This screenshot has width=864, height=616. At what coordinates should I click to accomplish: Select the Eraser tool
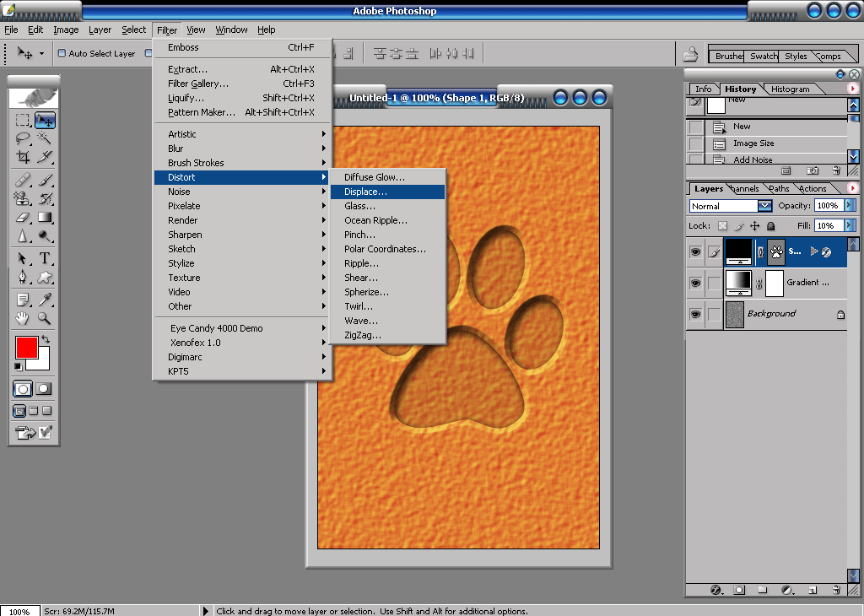point(23,217)
